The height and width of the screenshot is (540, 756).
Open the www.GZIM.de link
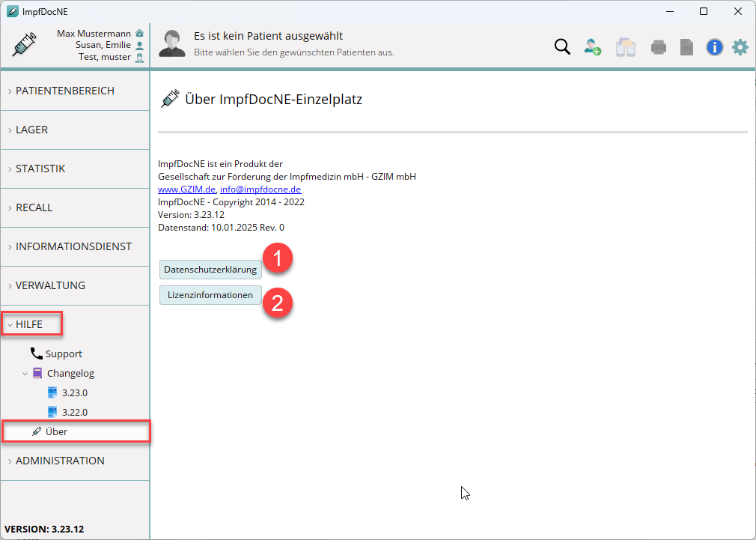coord(186,189)
